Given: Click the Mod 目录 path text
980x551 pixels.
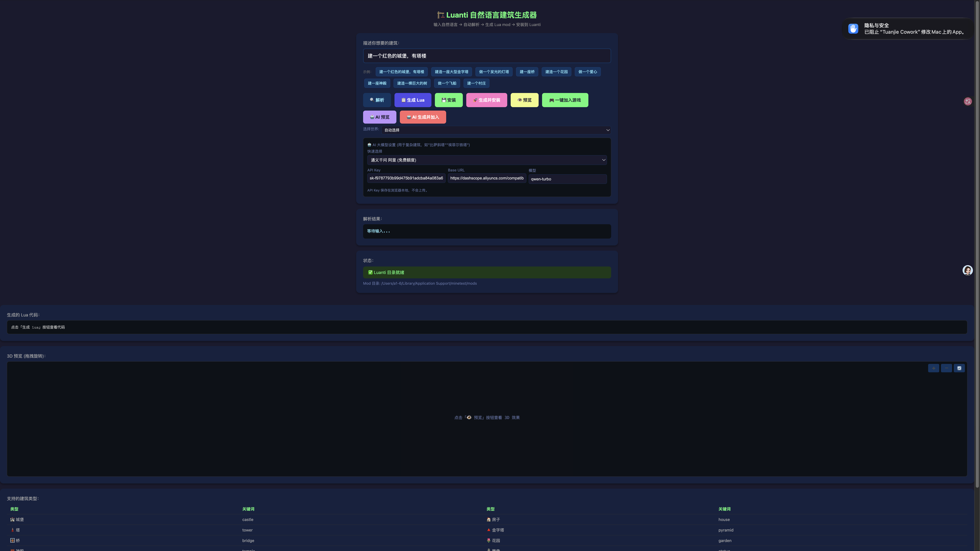Looking at the screenshot, I should [420, 283].
